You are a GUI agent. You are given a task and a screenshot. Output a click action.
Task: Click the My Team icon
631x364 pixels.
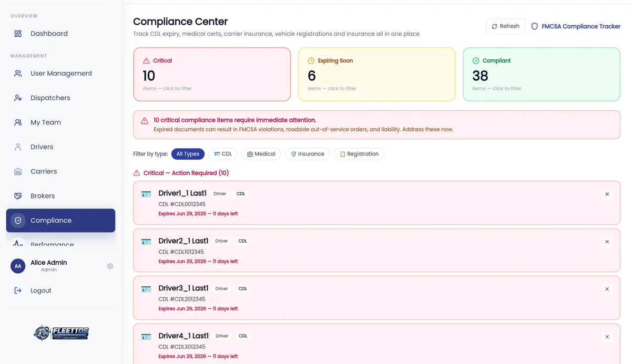(x=18, y=122)
